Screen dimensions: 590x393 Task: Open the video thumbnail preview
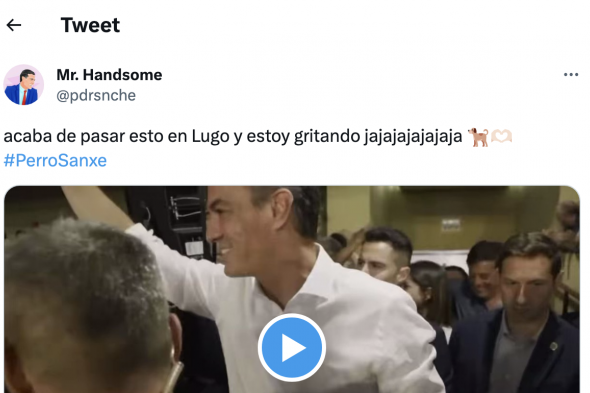292,289
